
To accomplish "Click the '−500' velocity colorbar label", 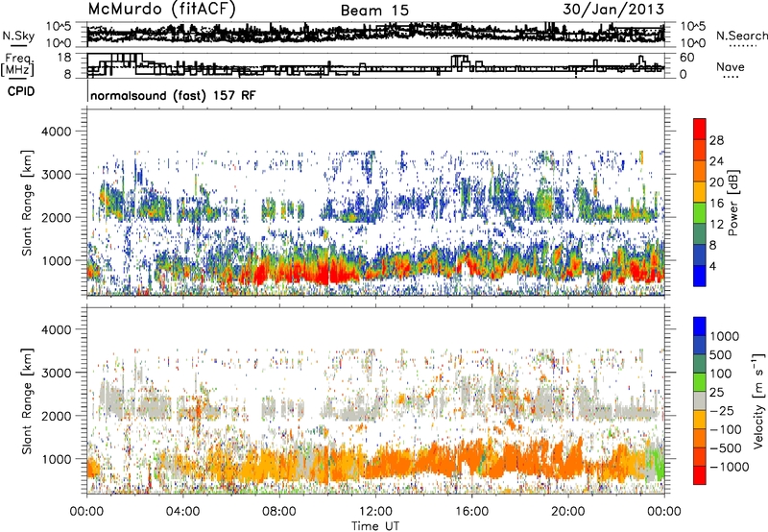I will (726, 448).
